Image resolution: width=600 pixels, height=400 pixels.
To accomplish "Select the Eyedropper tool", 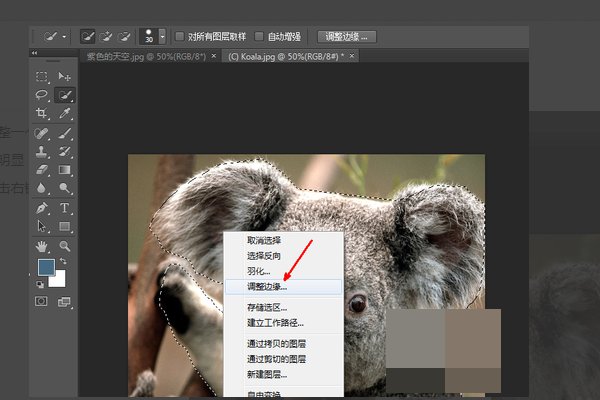I will (x=65, y=113).
